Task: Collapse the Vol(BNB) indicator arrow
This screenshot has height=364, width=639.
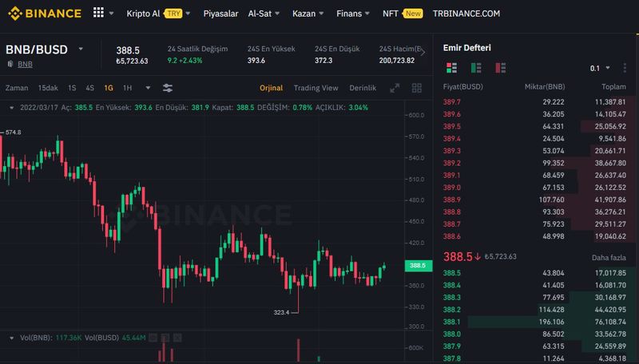Action: 11,338
